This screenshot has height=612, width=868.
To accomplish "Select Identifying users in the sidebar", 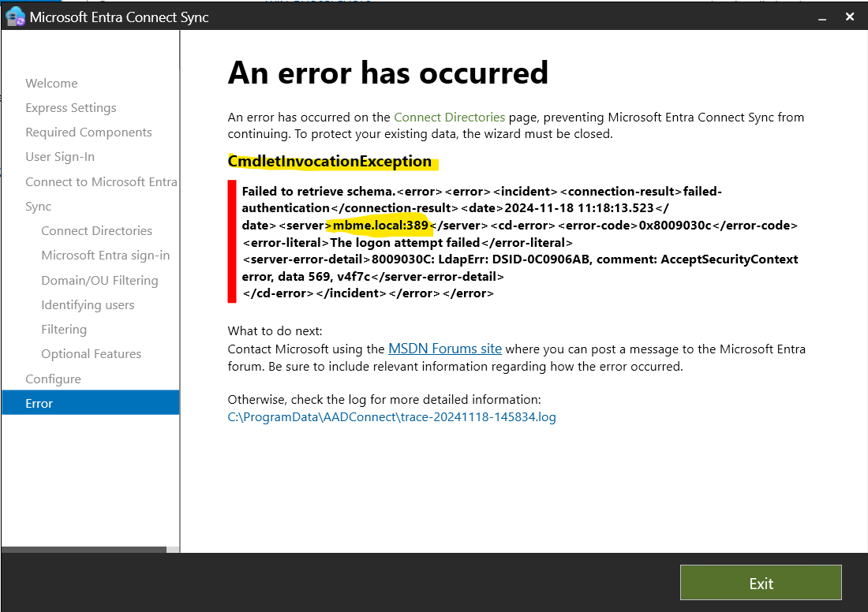I will pyautogui.click(x=88, y=305).
